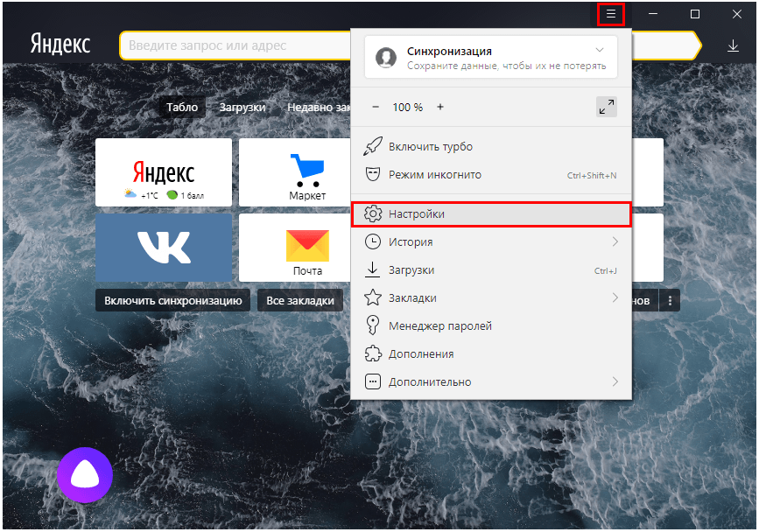Open Загрузки menu entry

(x=491, y=269)
